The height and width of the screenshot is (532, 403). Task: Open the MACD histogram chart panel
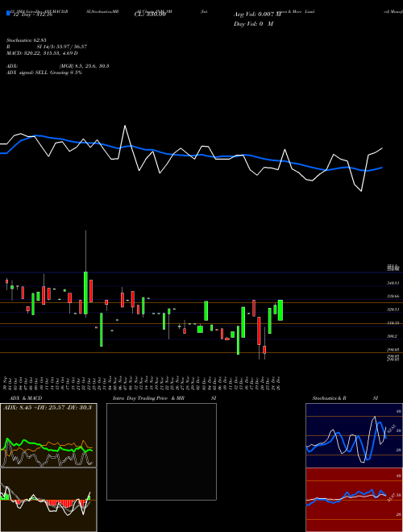[48, 500]
